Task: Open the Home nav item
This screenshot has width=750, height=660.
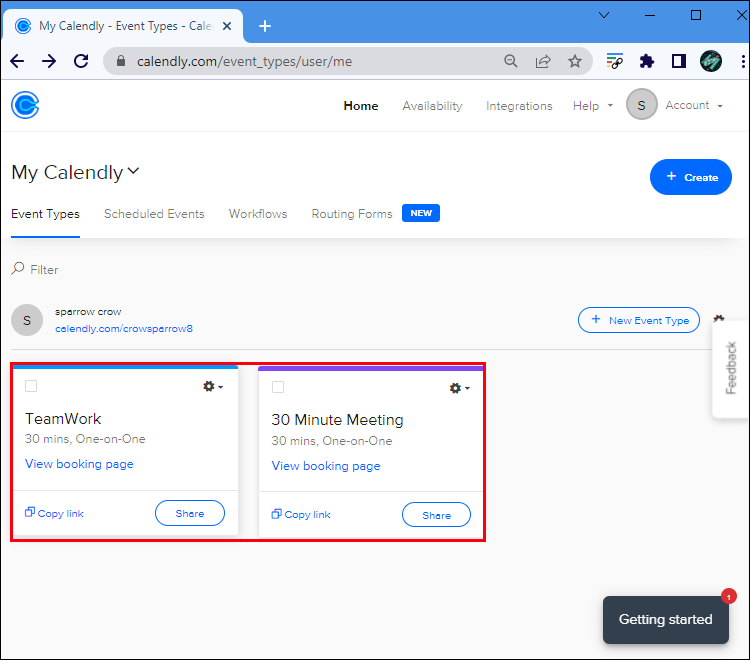Action: [361, 106]
